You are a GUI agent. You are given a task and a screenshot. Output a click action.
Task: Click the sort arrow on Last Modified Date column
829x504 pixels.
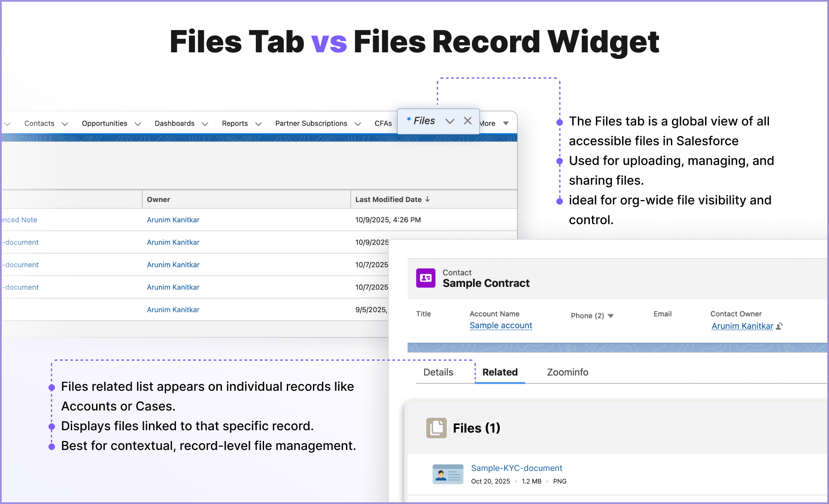pos(427,199)
